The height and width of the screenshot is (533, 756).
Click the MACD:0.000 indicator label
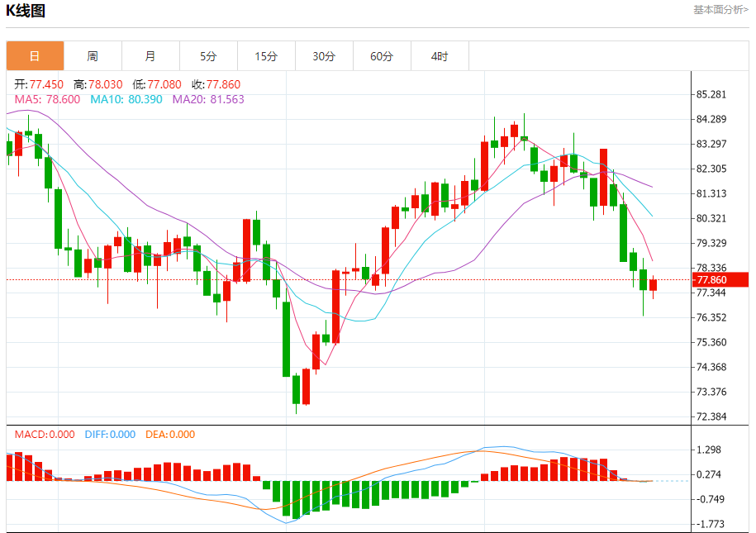[45, 434]
